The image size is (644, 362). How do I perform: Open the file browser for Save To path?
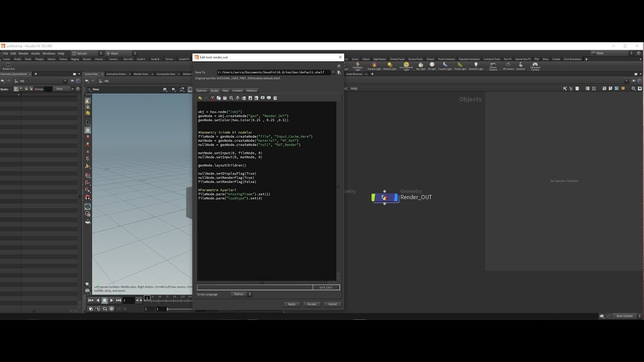click(339, 72)
